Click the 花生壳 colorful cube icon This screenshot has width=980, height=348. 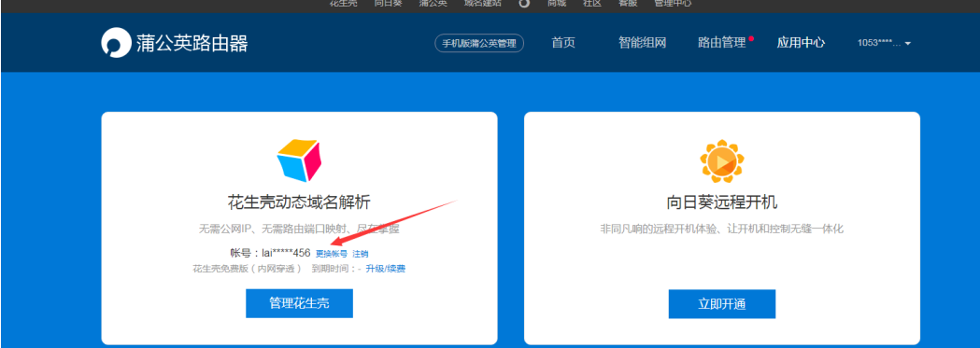(x=299, y=160)
